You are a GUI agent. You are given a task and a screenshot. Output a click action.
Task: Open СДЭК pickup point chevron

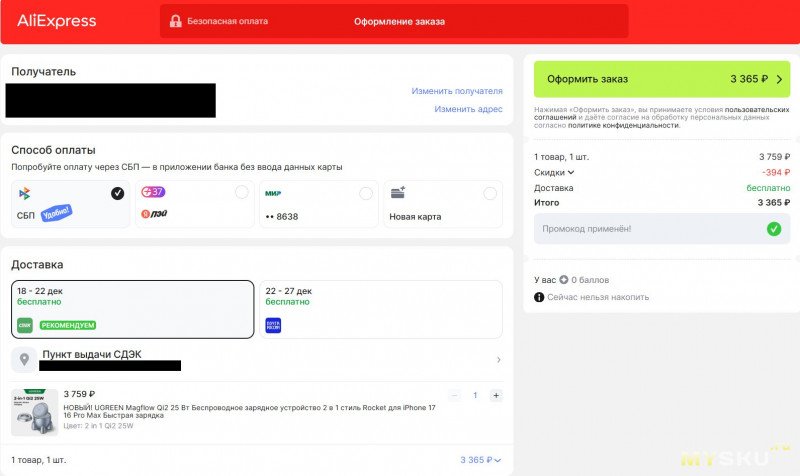pyautogui.click(x=498, y=360)
